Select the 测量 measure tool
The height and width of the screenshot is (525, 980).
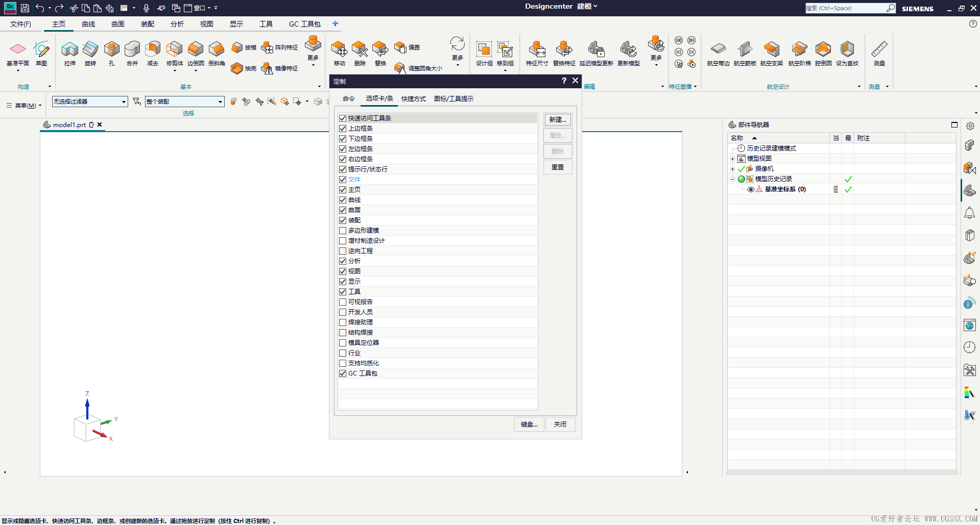point(879,54)
